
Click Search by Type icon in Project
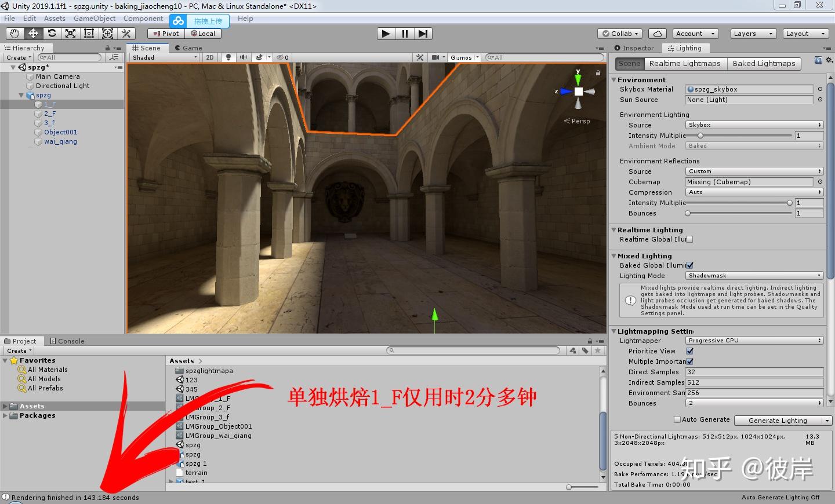coord(573,350)
